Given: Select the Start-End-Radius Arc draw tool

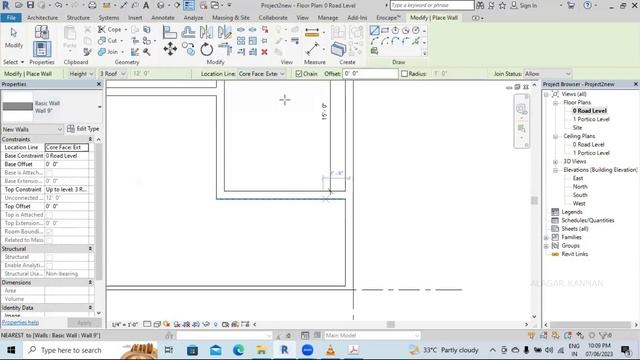Looking at the screenshot, I should 374,41.
